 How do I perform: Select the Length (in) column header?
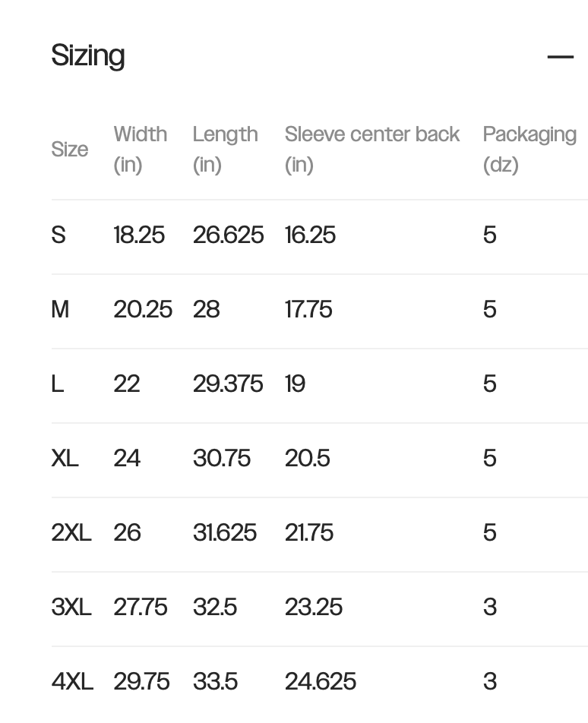pos(225,149)
